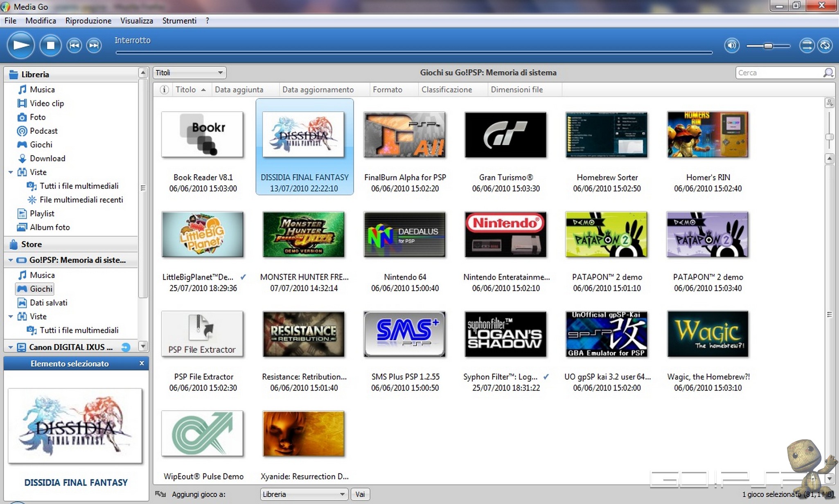
Task: Open the Titoli view dropdown
Action: coord(189,73)
